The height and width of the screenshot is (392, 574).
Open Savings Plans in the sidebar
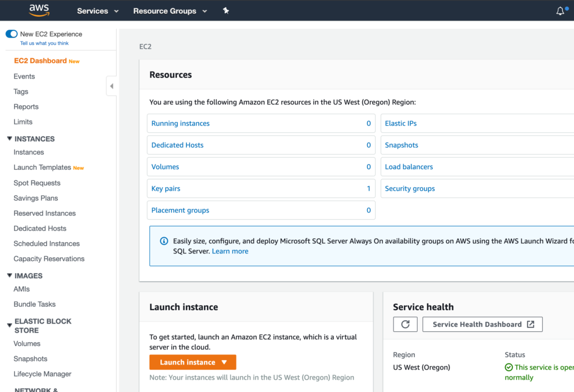tap(36, 198)
